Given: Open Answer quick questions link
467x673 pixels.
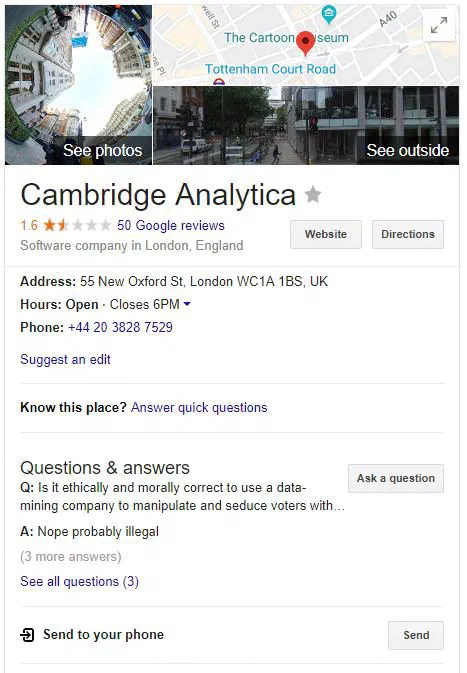Looking at the screenshot, I should (x=199, y=407).
